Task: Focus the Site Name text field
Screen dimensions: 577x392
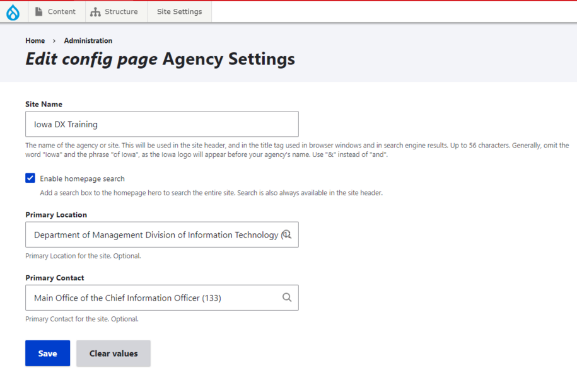Action: tap(161, 124)
